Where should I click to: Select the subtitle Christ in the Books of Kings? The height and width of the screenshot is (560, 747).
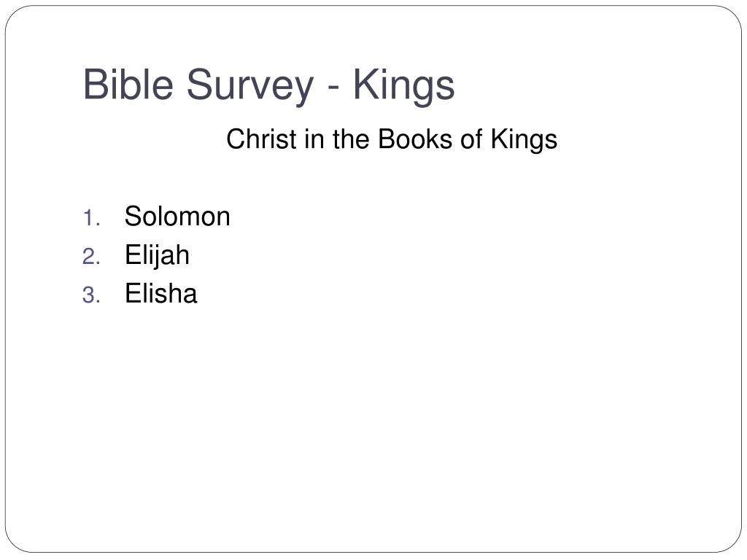392,139
